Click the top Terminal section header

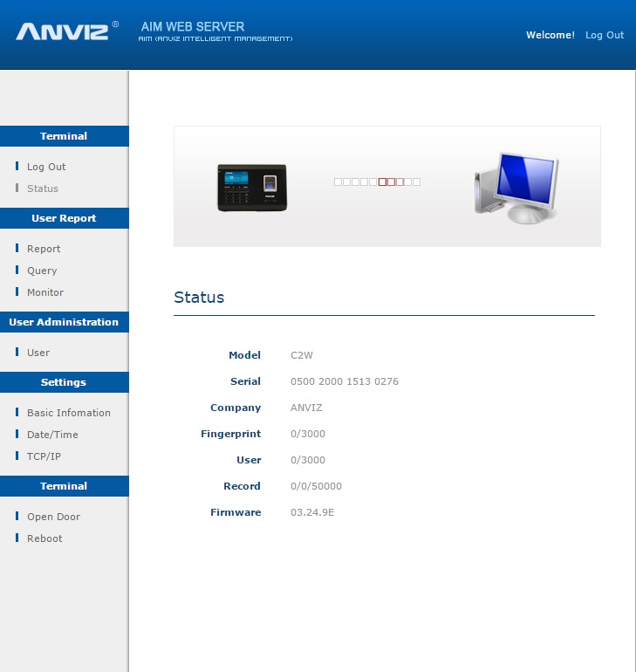65,136
